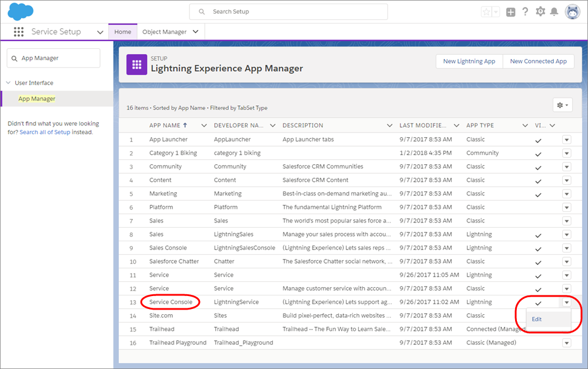588x369 pixels.
Task: Open row actions for Category 1 Biking
Action: pos(567,153)
